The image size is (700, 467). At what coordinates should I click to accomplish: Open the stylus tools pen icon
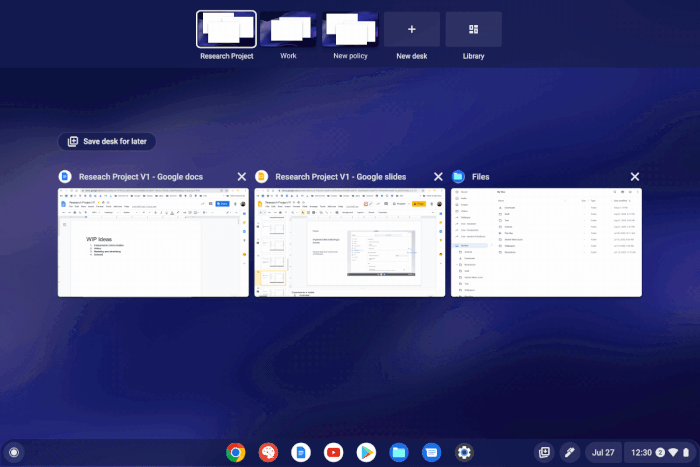569,452
